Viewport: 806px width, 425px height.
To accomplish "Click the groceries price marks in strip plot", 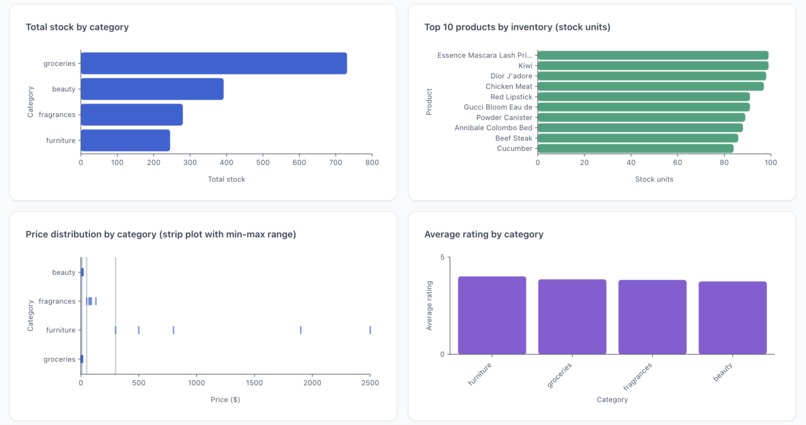I will [82, 359].
